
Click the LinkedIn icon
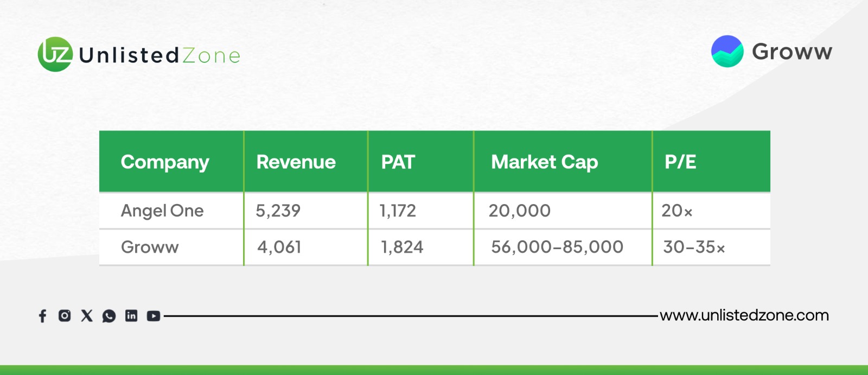pos(131,315)
